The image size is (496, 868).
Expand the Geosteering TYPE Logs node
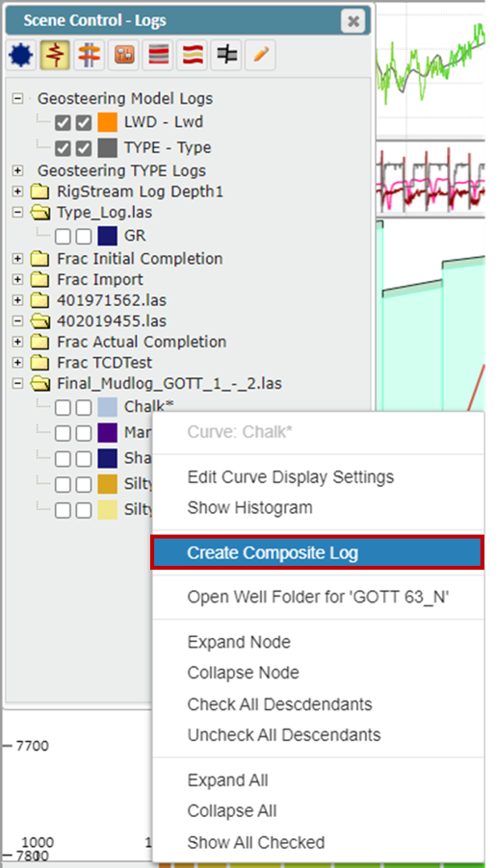pyautogui.click(x=17, y=170)
